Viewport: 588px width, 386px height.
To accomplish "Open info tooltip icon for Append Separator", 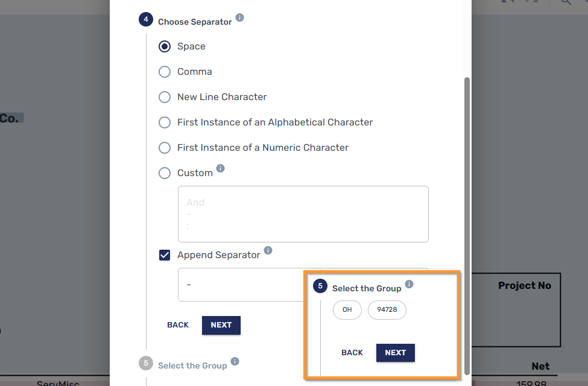I will click(268, 250).
